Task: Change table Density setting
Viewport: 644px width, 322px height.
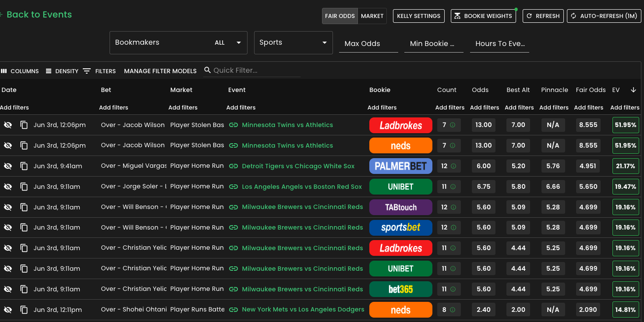Action: tap(62, 71)
